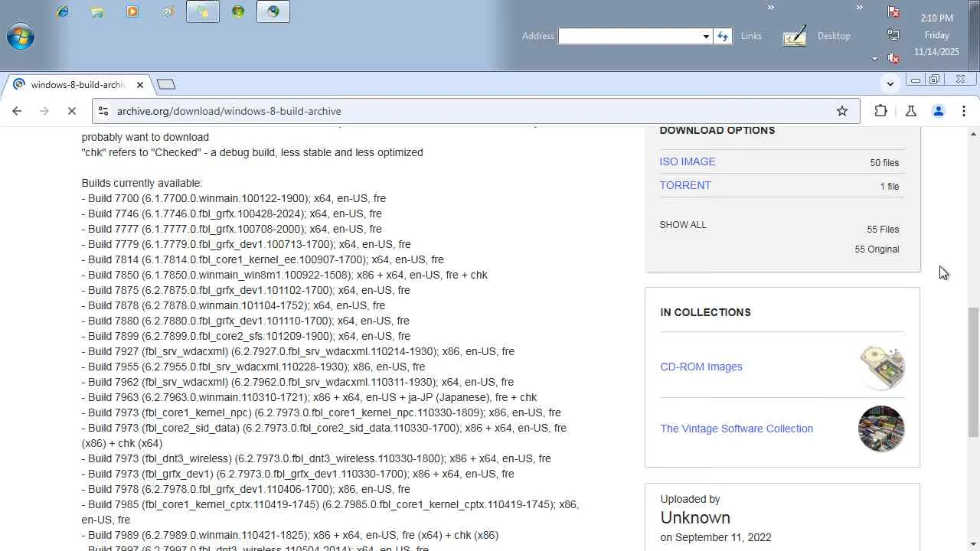Open the green orb taskbar icon

click(238, 11)
